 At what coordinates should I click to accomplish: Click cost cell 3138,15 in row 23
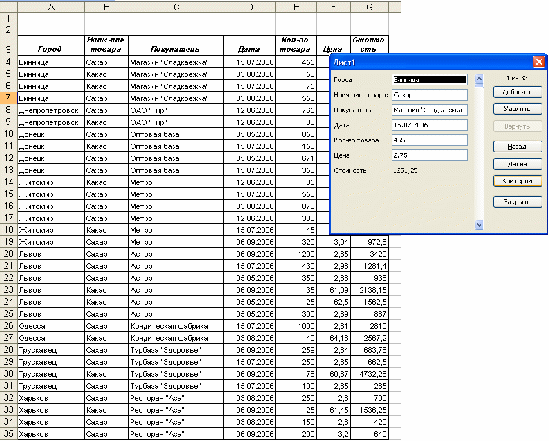coord(369,290)
